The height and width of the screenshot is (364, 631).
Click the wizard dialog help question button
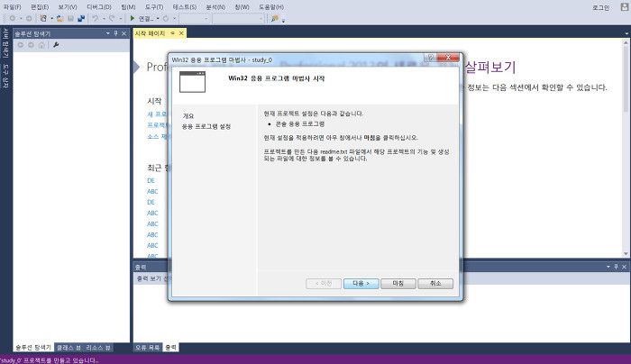pos(430,58)
